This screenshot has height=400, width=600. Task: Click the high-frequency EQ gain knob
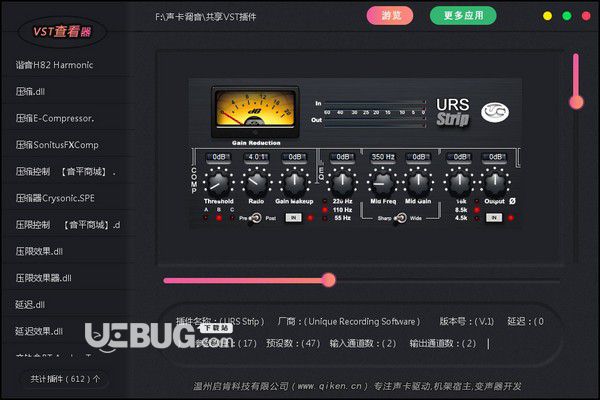tap(459, 183)
